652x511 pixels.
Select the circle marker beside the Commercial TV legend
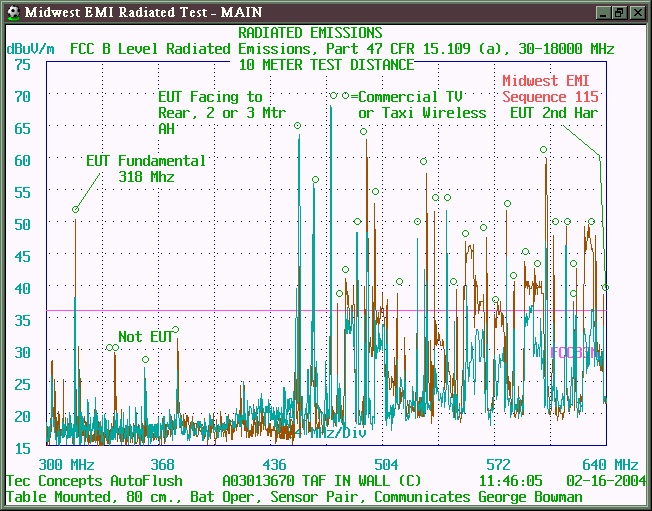click(346, 96)
